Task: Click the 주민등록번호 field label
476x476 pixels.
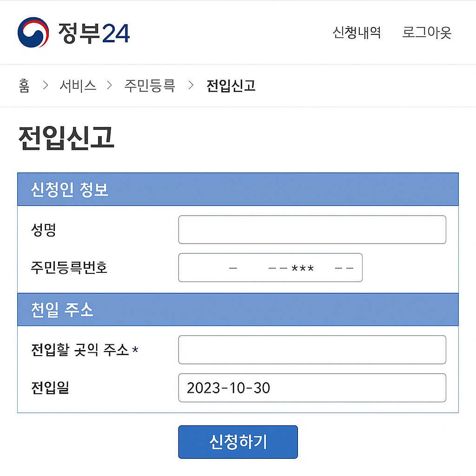Action: click(x=70, y=268)
